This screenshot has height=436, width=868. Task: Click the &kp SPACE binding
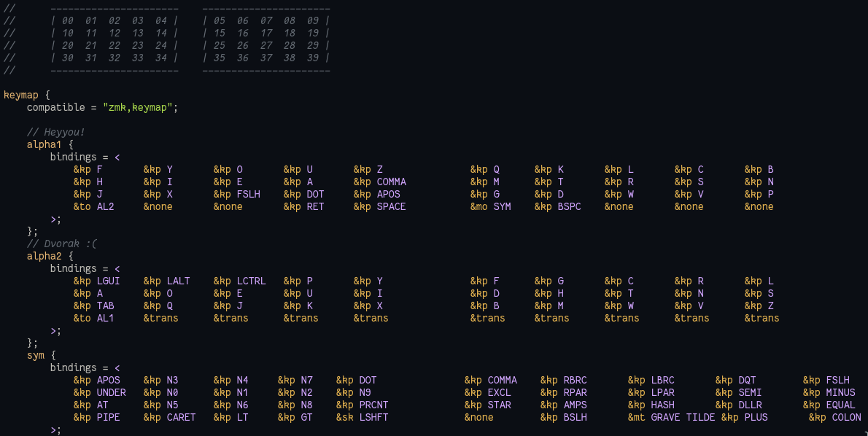(380, 206)
